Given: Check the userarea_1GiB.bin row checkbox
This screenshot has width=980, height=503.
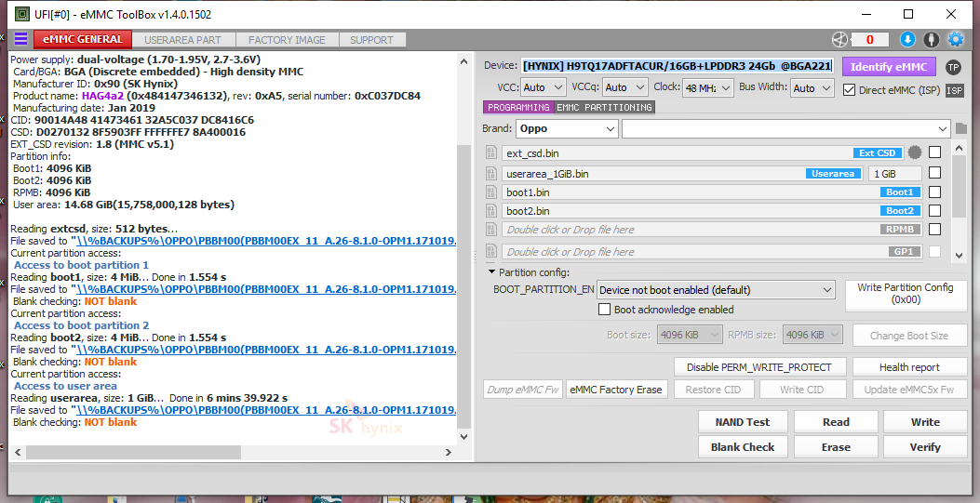Looking at the screenshot, I should pyautogui.click(x=934, y=173).
